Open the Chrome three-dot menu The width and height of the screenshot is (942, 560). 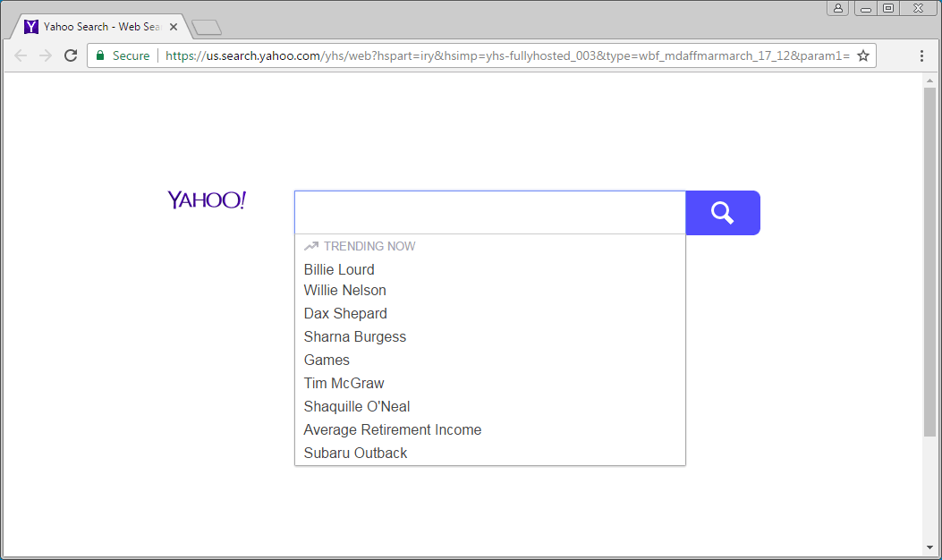coord(921,55)
